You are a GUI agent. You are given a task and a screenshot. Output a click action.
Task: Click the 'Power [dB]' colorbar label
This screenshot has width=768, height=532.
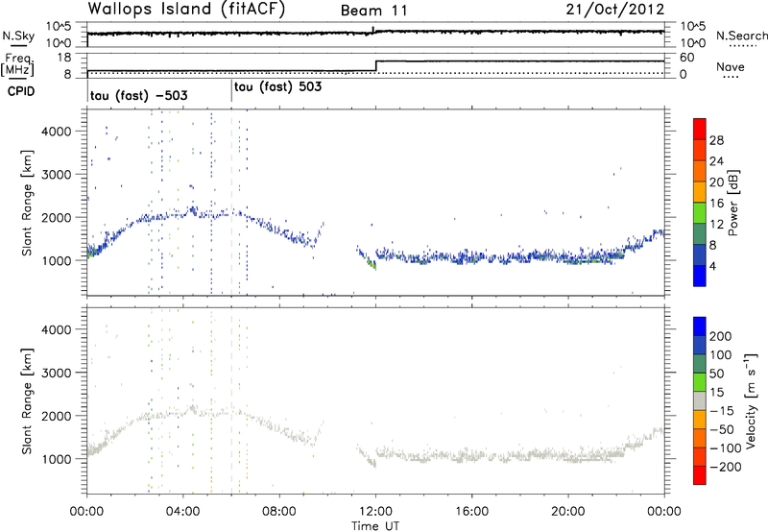click(733, 203)
